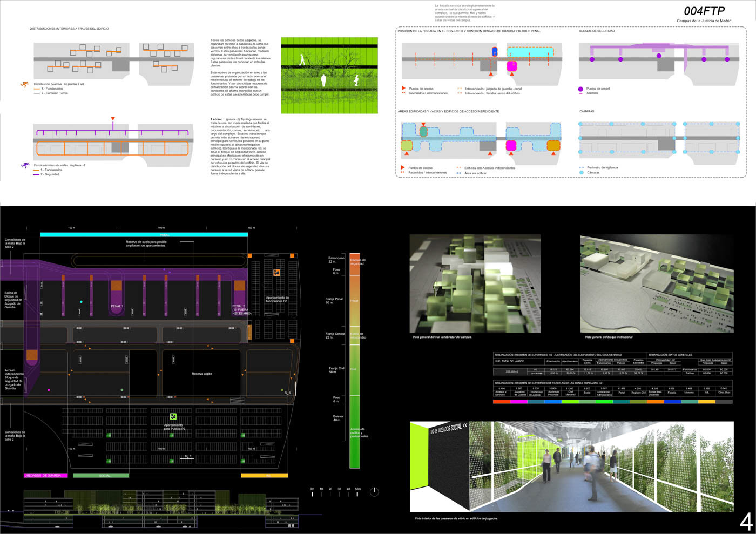Image resolution: width=756 pixels, height=534 pixels.
Task: Click the large page number 4
Action: 746,522
